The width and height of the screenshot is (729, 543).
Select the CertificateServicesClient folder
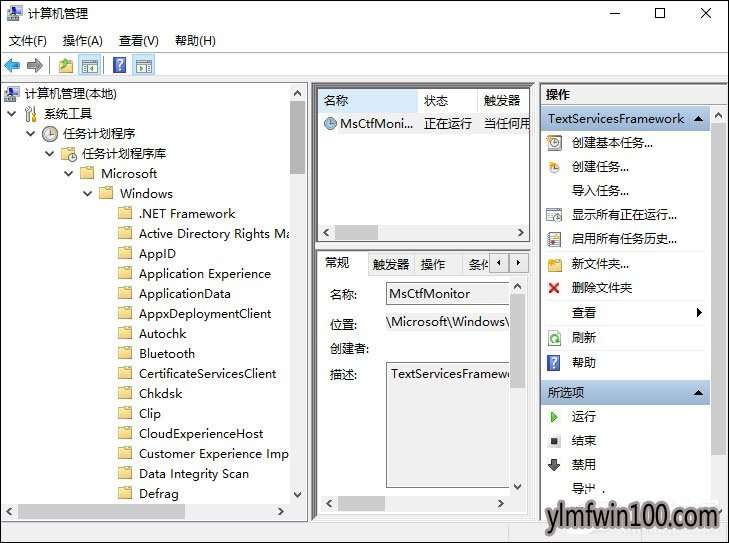[x=207, y=373]
